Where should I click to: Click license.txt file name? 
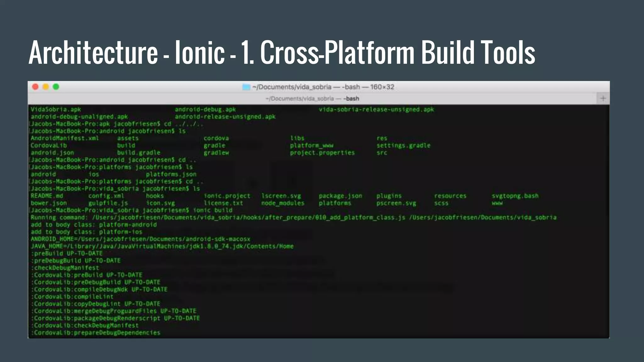tap(223, 203)
